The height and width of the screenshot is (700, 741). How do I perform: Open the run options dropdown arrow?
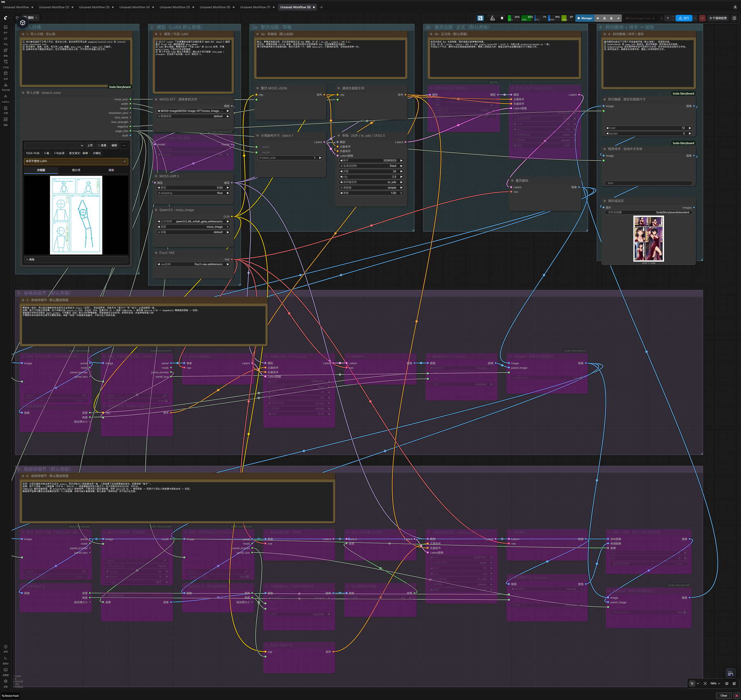695,18
